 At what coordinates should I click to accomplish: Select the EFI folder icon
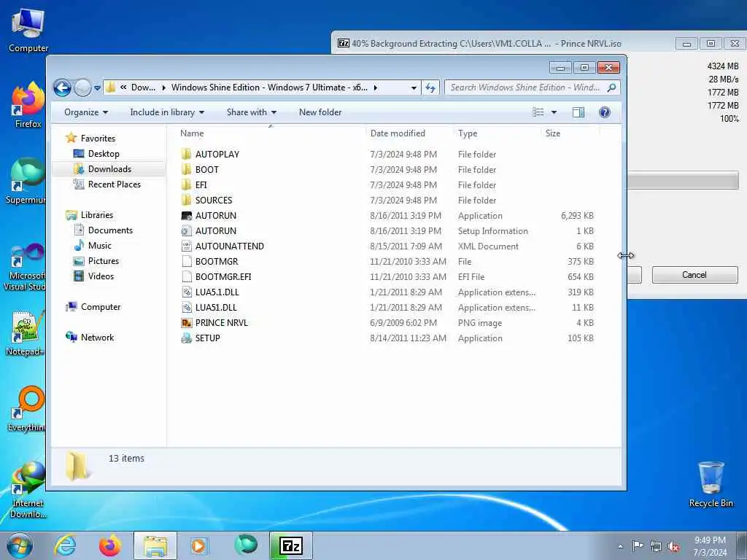[187, 184]
